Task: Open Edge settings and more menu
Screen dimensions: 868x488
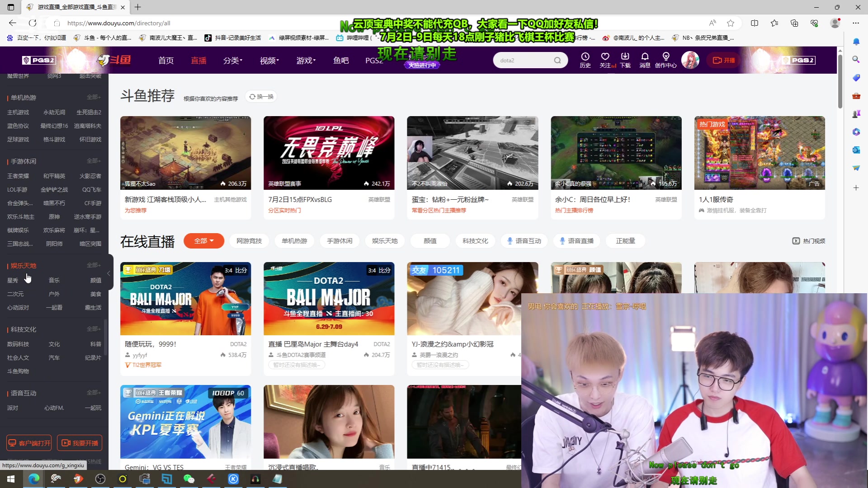Action: pos(856,23)
